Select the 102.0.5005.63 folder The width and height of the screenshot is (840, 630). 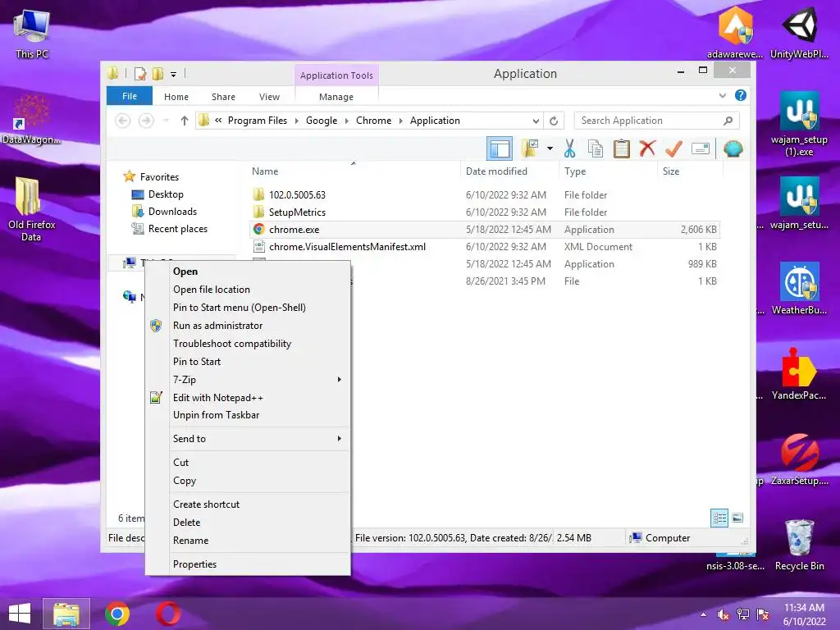[297, 195]
